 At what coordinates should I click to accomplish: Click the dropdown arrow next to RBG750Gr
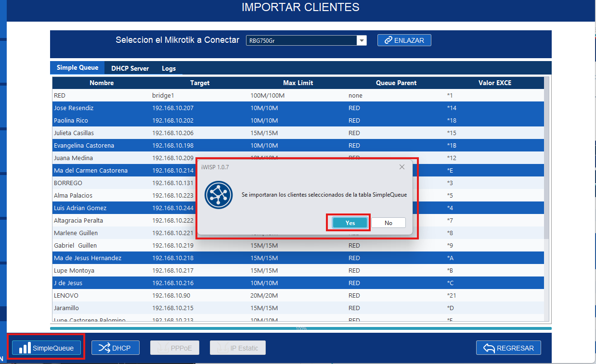tap(362, 40)
